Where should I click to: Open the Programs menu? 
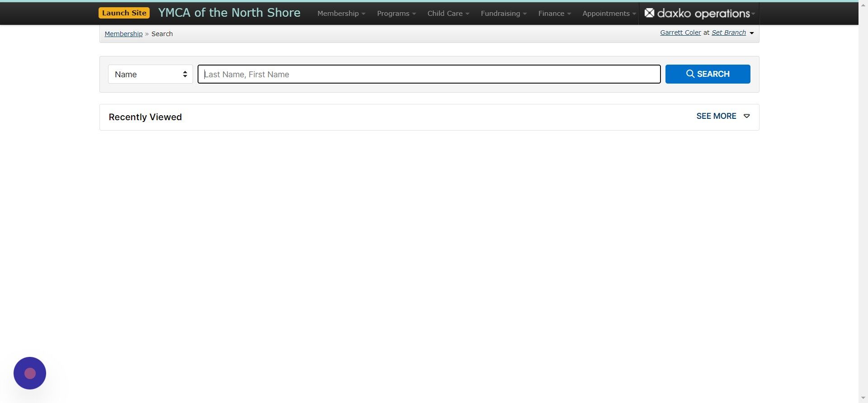(x=396, y=14)
